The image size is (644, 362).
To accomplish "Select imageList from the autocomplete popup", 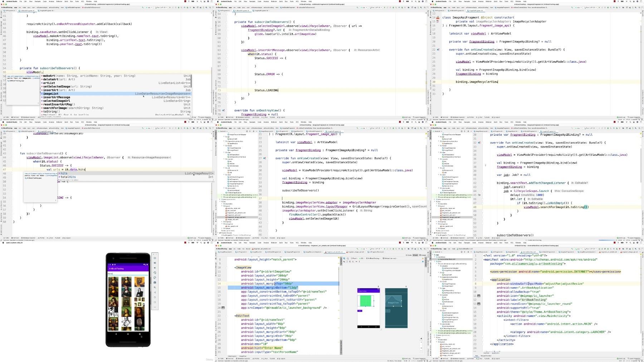I will click(x=51, y=94).
